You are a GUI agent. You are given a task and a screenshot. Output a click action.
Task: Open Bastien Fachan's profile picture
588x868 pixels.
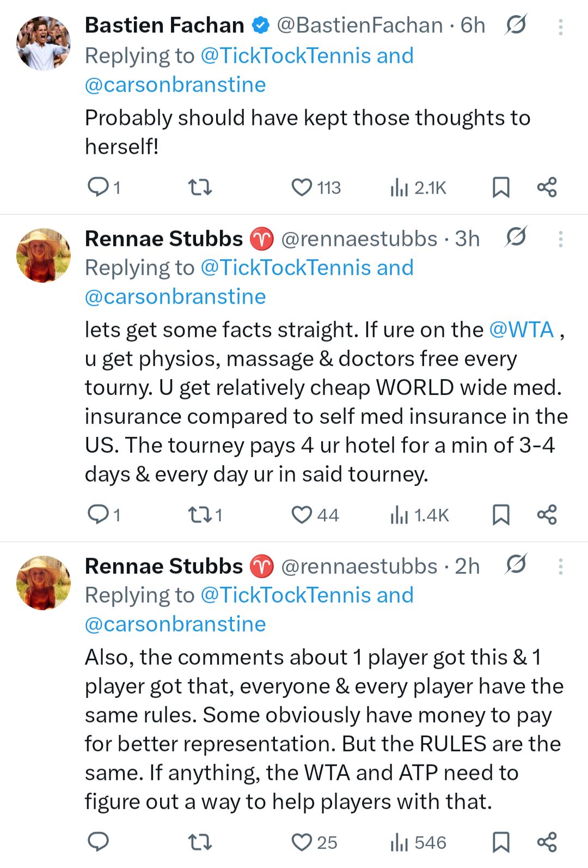pos(44,44)
